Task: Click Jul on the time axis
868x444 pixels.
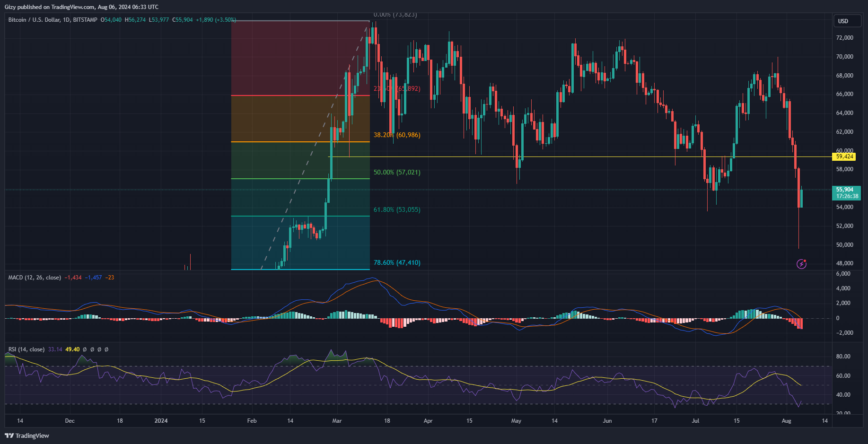Action: 695,421
